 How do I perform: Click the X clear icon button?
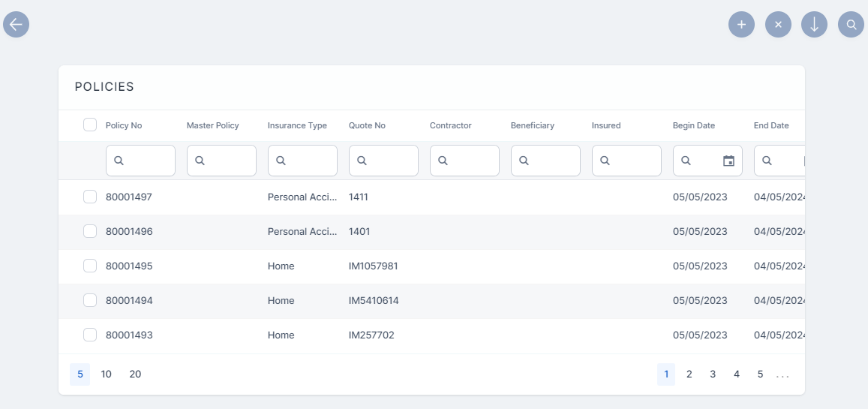(778, 24)
